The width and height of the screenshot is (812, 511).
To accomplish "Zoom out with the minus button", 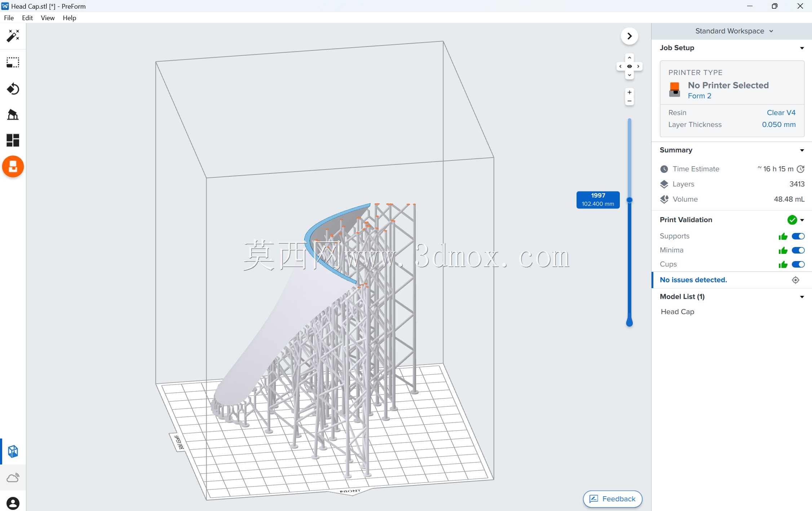I will (630, 101).
